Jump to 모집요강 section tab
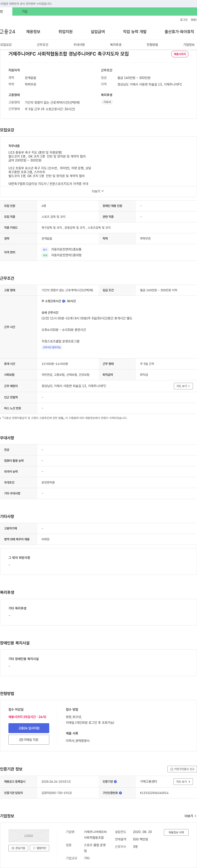 pyautogui.click(x=6, y=45)
